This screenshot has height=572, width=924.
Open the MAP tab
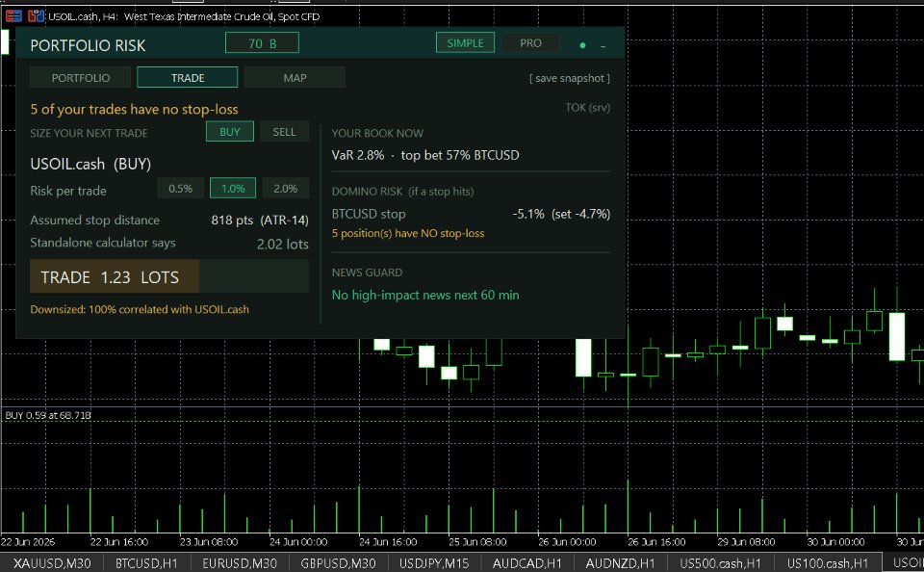pyautogui.click(x=295, y=77)
